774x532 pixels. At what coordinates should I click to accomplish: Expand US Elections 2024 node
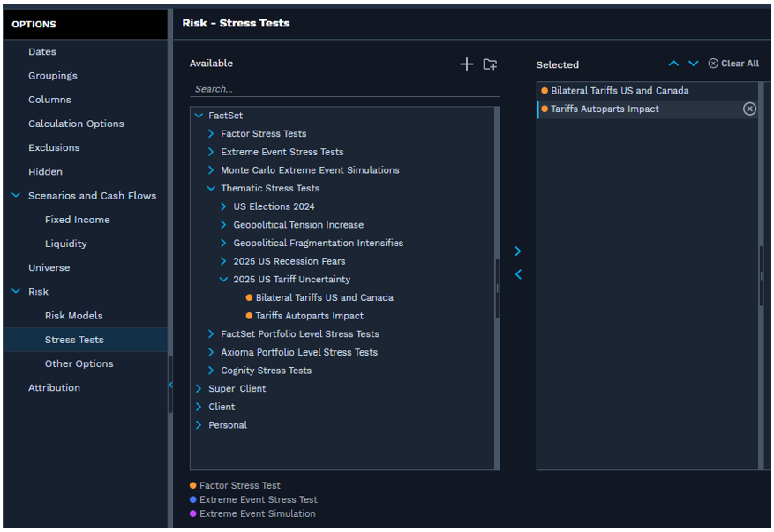223,206
